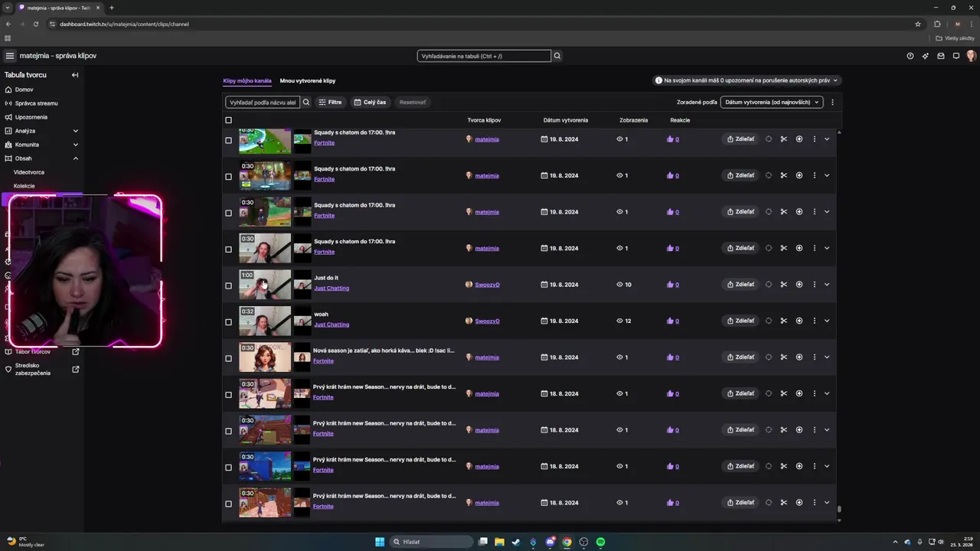Trim the 'woah' clip with scissors icon
This screenshot has height=551, width=980.
784,321
